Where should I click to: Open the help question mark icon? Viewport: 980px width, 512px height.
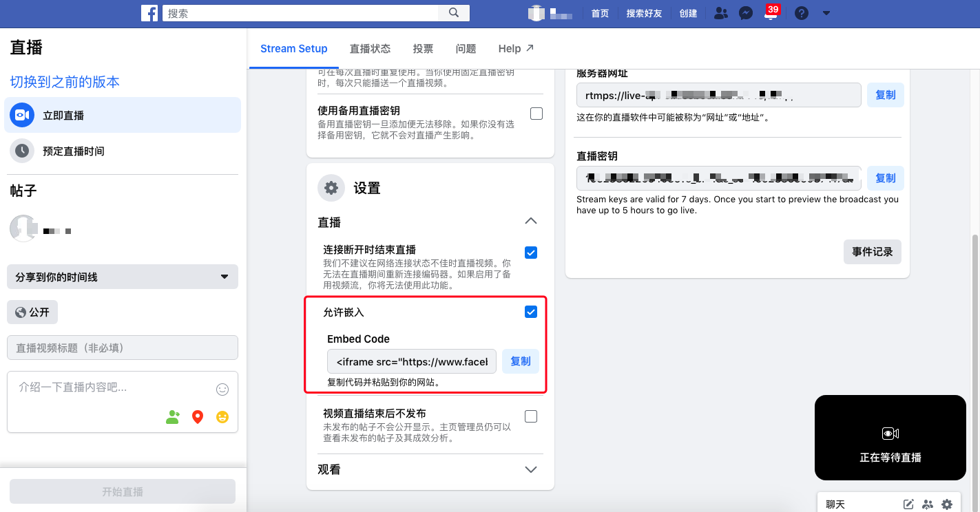point(801,12)
